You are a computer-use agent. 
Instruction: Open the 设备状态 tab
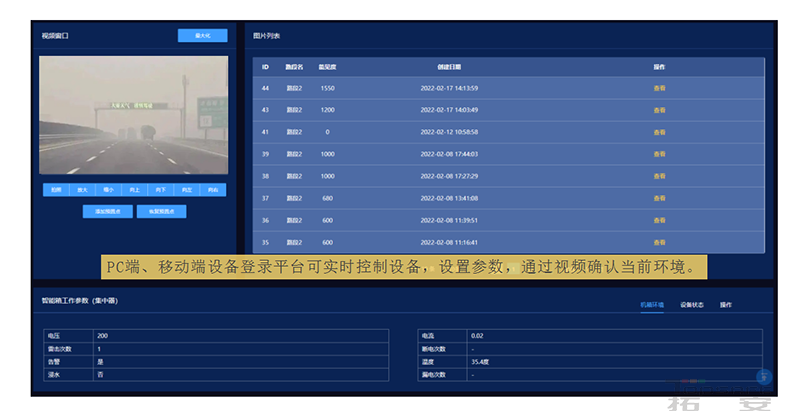pos(692,304)
